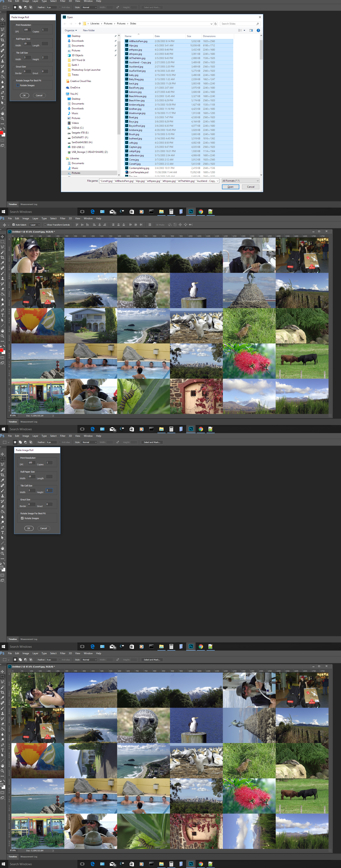Expand the File name combo box arrow
This screenshot has height=868, width=341.
(x=218, y=181)
